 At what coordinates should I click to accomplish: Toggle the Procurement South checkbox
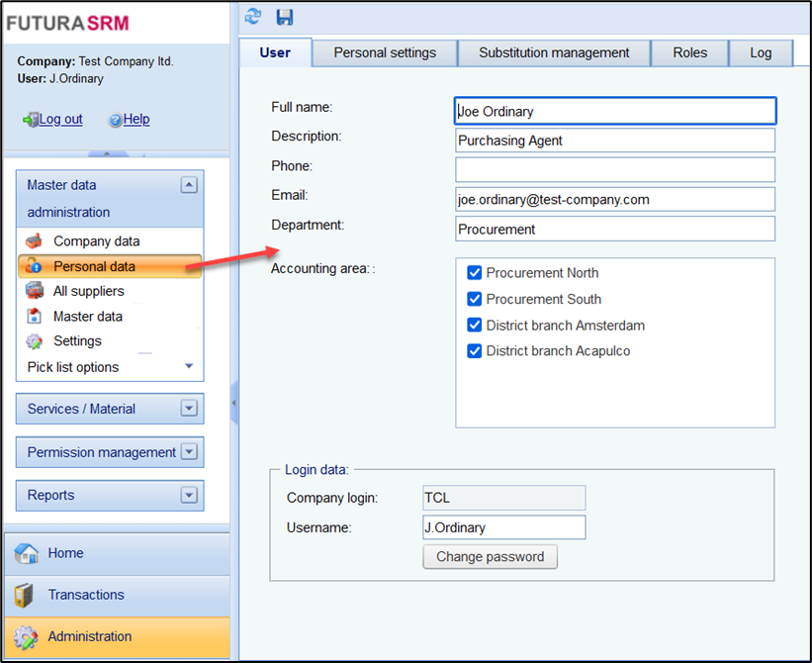474,299
